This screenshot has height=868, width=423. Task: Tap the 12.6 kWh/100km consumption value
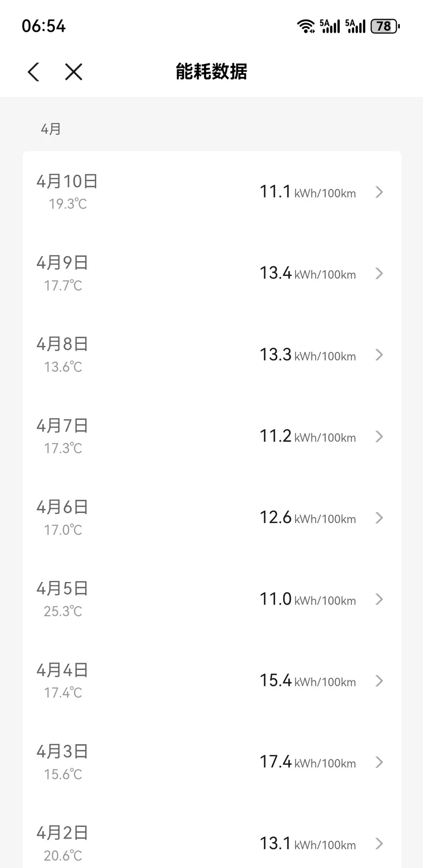point(307,518)
